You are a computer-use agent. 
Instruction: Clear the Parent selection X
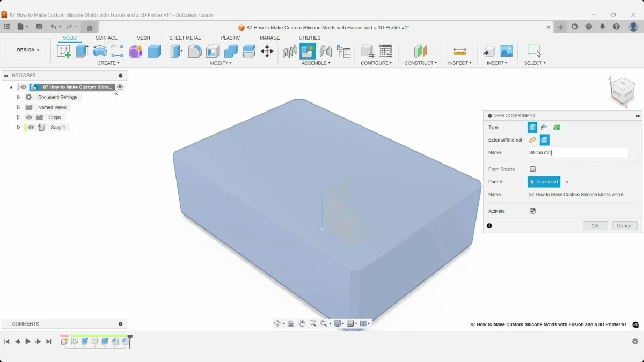pos(567,182)
